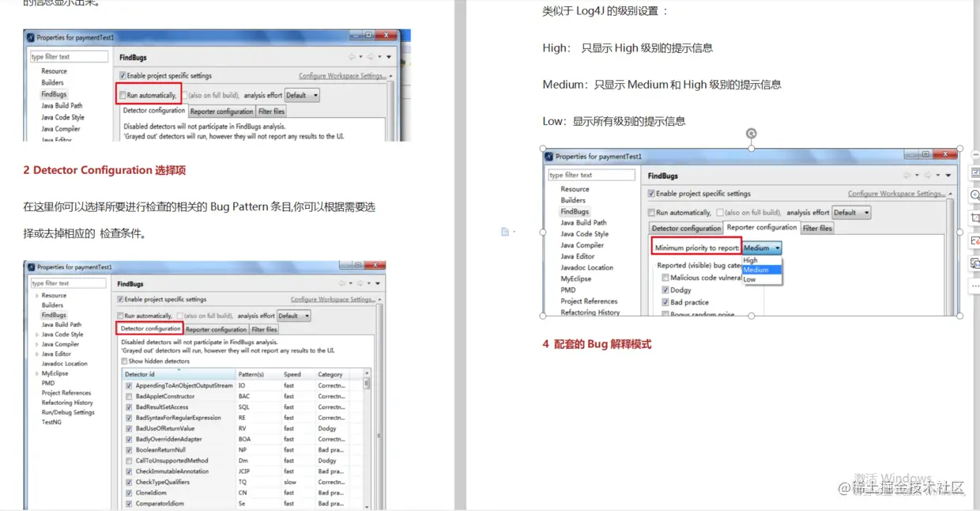Toggle Enable project specific settings in Reporter dialog

click(651, 193)
